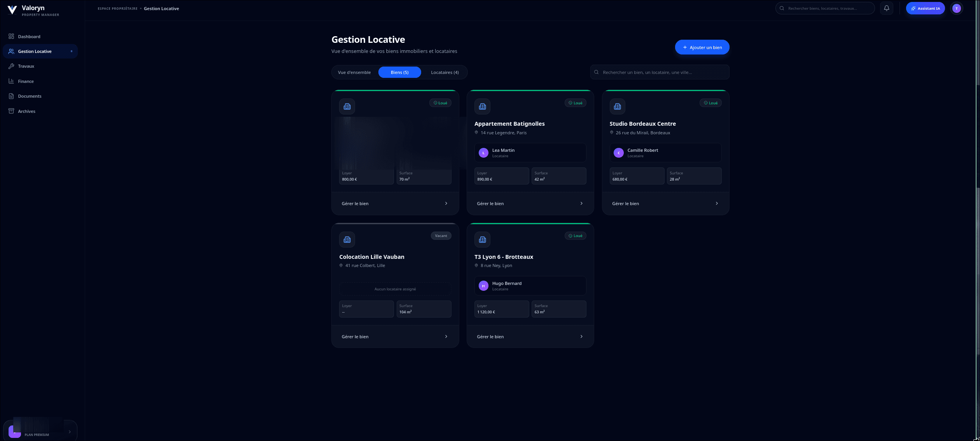Click the Ajouter un bien button
980x441 pixels.
coord(702,47)
